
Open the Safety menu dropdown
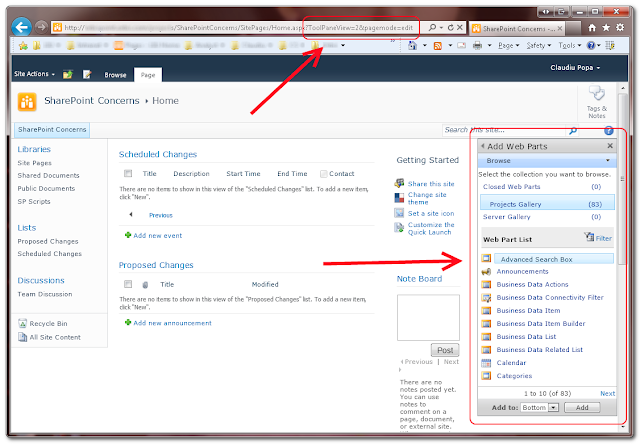[539, 46]
